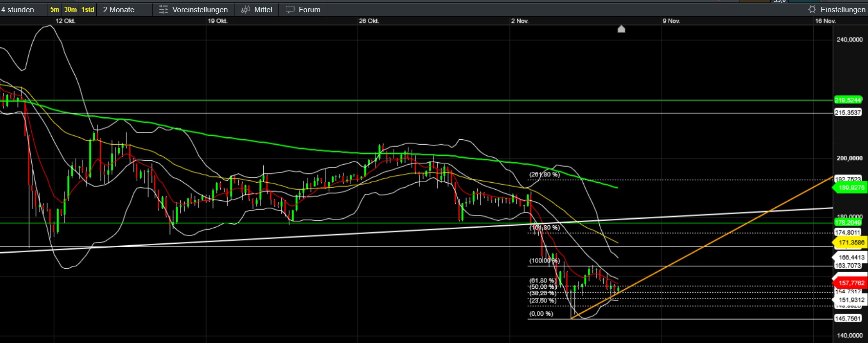The image size is (868, 343).
Task: Click the 145,7561 support level label
Action: [848, 319]
